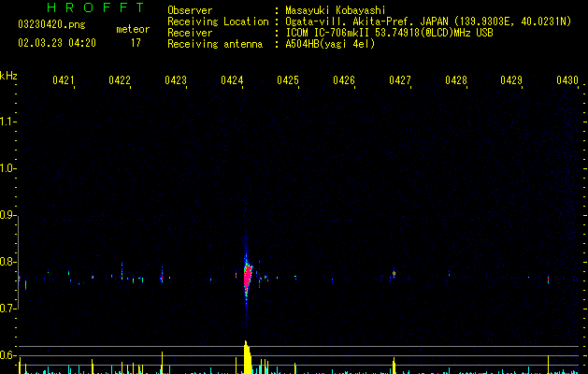The width and height of the screenshot is (588, 374).
Task: Click the ICOM IC-706mkII receiver text
Action: (389, 33)
